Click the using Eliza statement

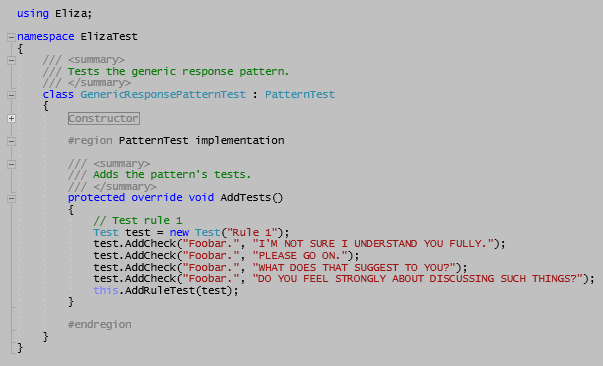tap(54, 13)
